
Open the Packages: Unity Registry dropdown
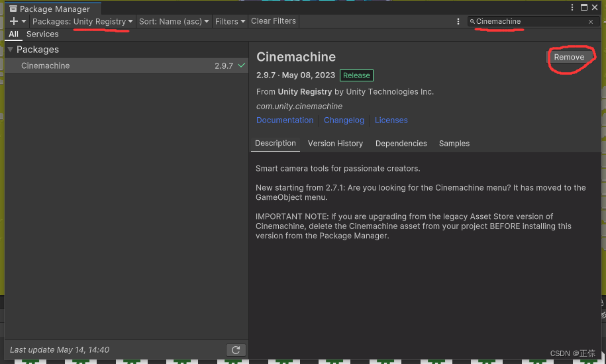point(83,21)
